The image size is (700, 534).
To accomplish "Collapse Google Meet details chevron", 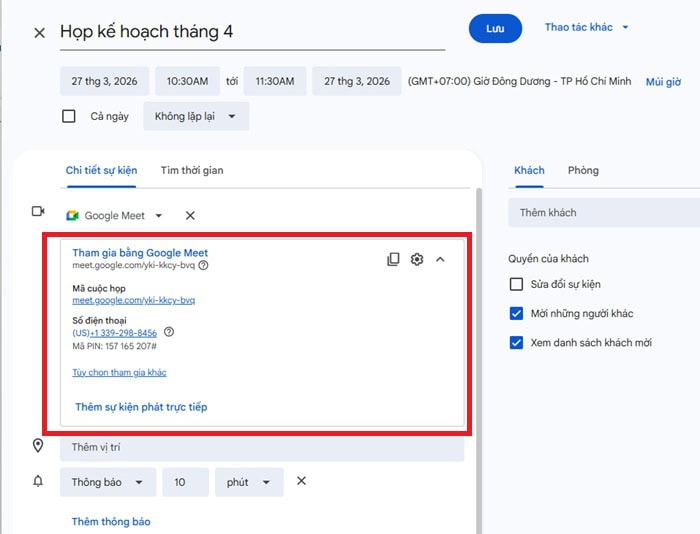I will 440,260.
